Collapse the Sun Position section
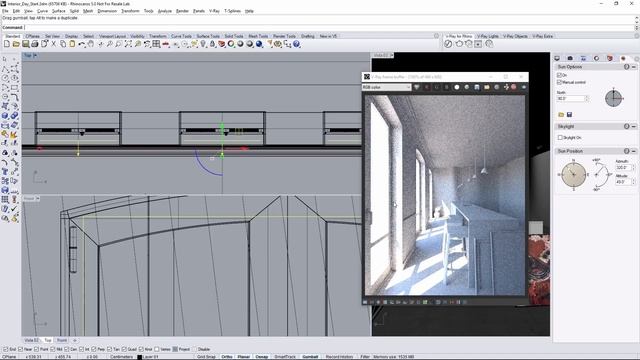This screenshot has height=360, width=640. (x=634, y=151)
